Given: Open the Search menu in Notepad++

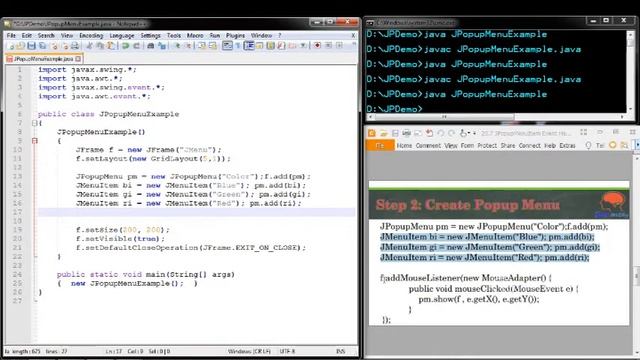Looking at the screenshot, I should point(46,36).
